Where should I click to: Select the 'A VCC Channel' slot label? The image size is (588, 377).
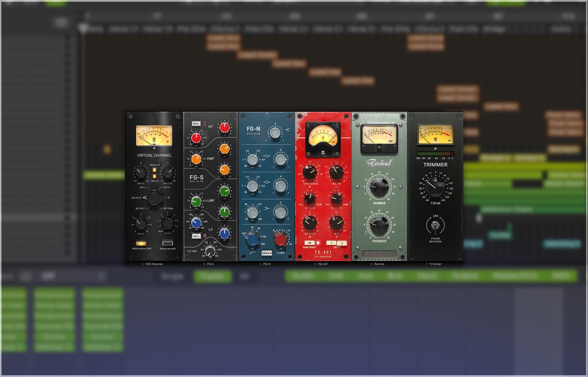(x=152, y=264)
